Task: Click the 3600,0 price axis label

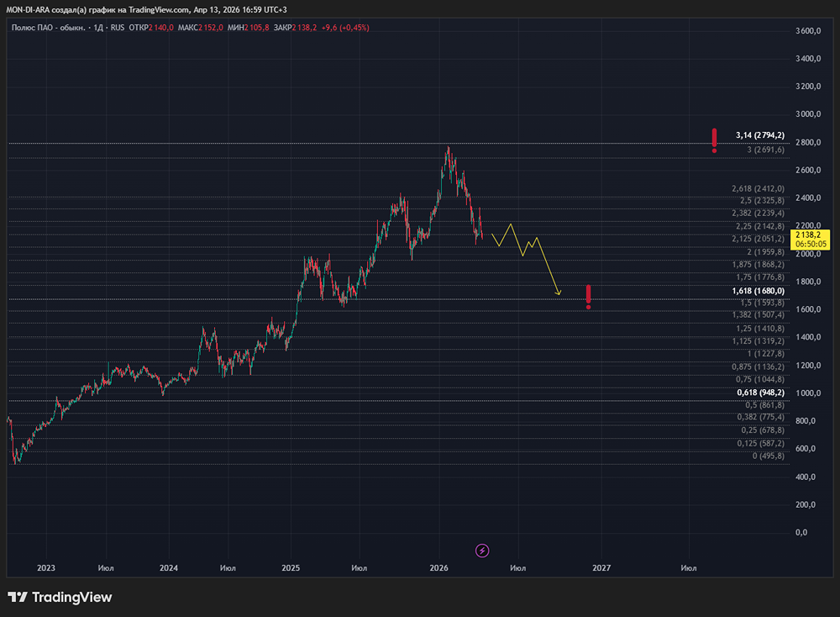Action: click(808, 31)
